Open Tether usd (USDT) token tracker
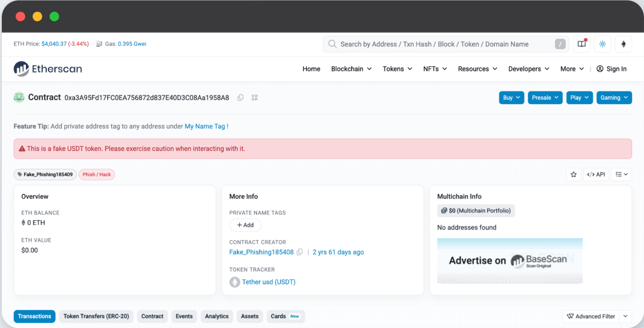 (269, 282)
